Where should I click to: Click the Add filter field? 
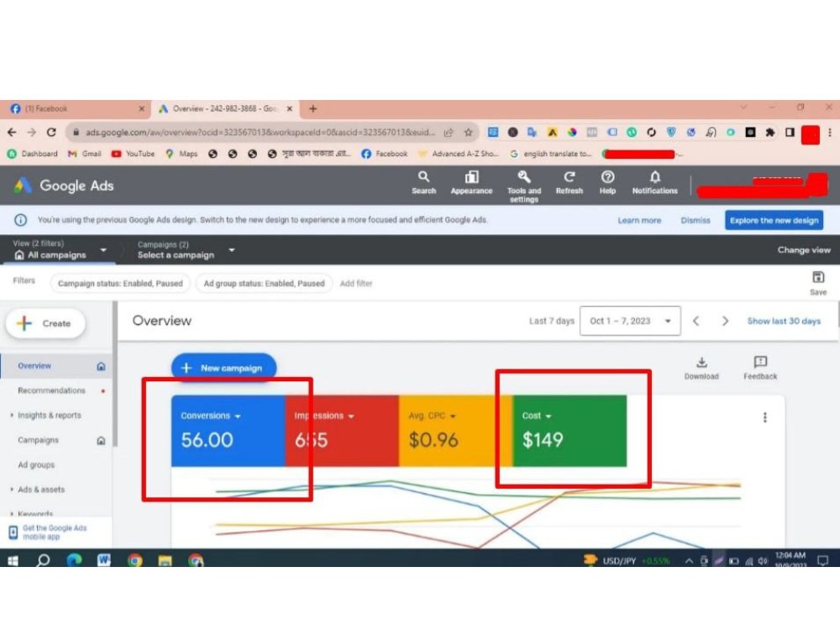(x=356, y=283)
